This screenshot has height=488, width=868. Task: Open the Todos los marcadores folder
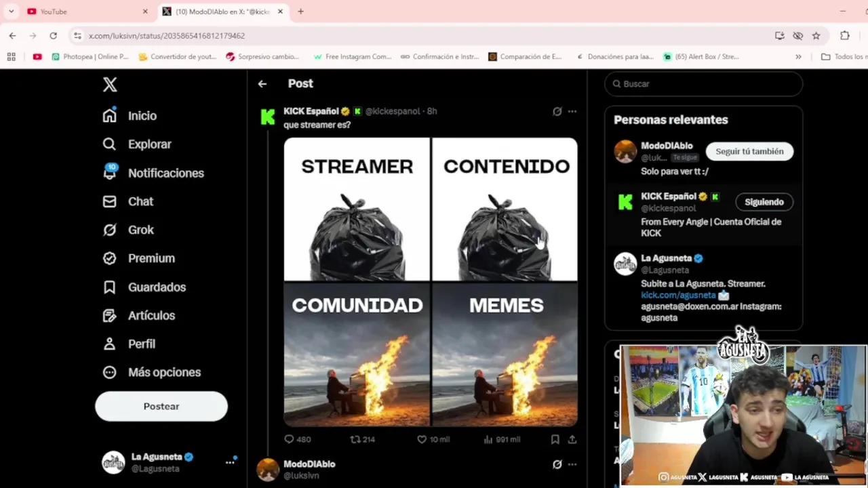[x=844, y=57]
